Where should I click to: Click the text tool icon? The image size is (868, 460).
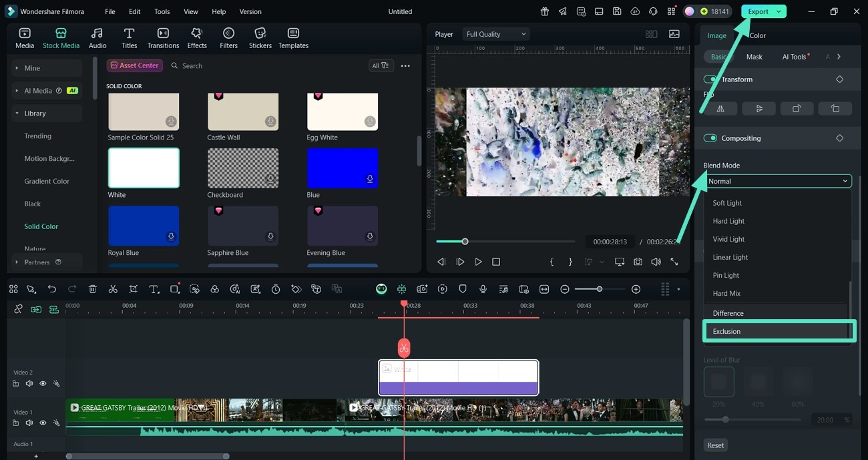(x=154, y=289)
